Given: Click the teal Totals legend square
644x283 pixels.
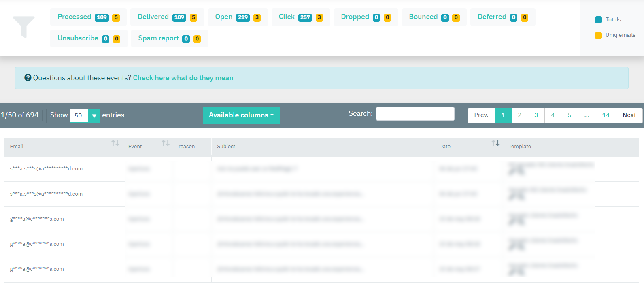Looking at the screenshot, I should tap(598, 20).
